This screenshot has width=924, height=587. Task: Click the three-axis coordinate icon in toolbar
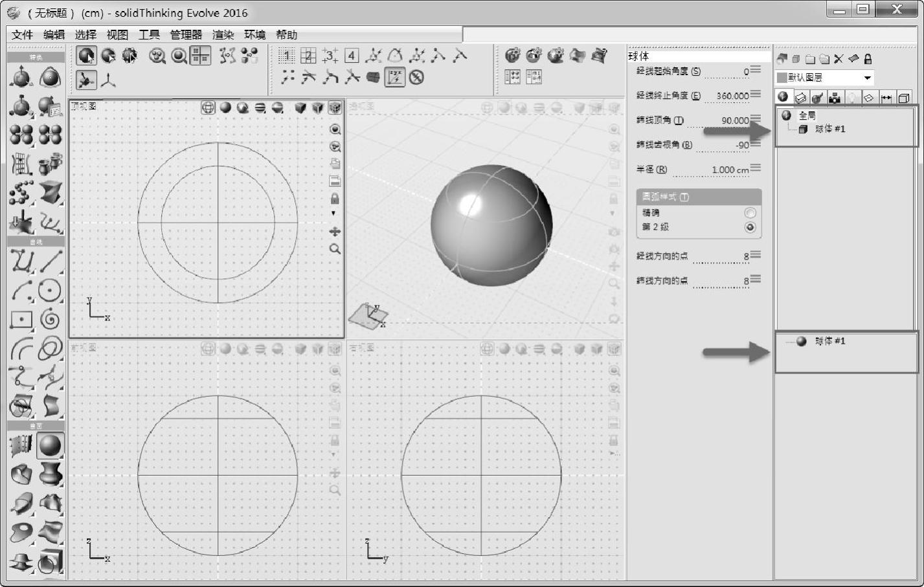(x=108, y=80)
